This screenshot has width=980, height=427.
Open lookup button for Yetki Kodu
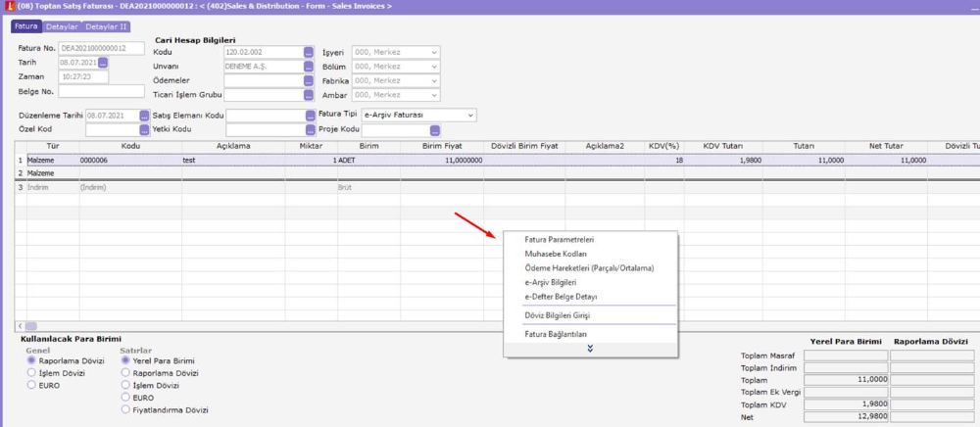pyautogui.click(x=311, y=130)
